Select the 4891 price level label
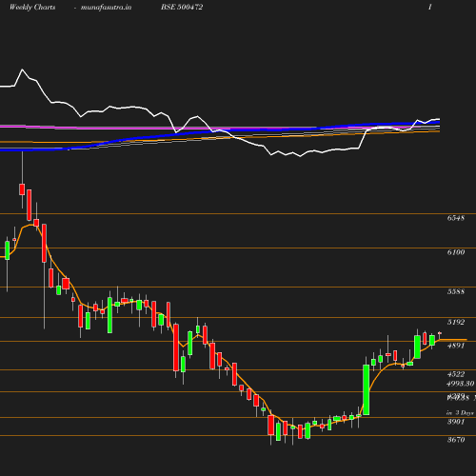Viewport: 476px width, 476px height. tap(456, 346)
